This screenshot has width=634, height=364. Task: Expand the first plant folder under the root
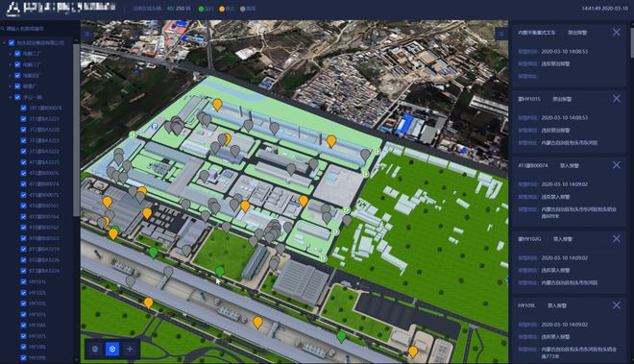pyautogui.click(x=11, y=54)
